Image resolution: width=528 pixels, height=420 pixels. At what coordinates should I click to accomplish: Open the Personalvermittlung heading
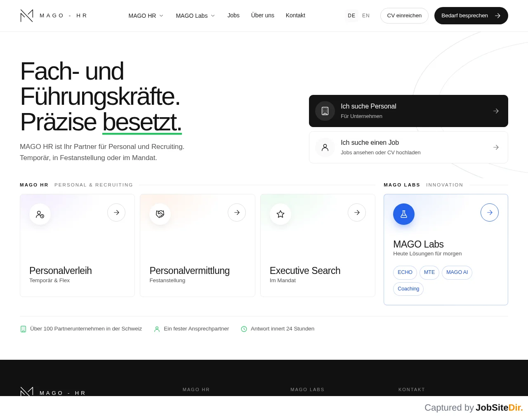190,271
